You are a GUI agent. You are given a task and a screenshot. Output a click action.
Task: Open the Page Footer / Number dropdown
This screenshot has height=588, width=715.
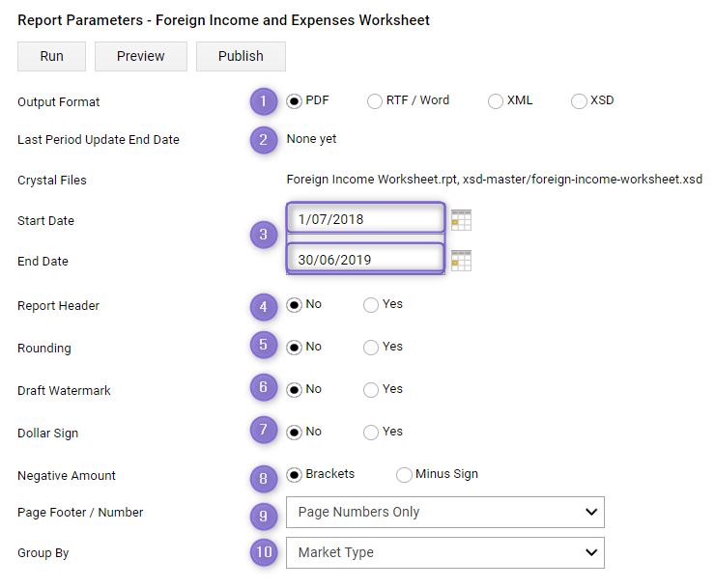445,513
